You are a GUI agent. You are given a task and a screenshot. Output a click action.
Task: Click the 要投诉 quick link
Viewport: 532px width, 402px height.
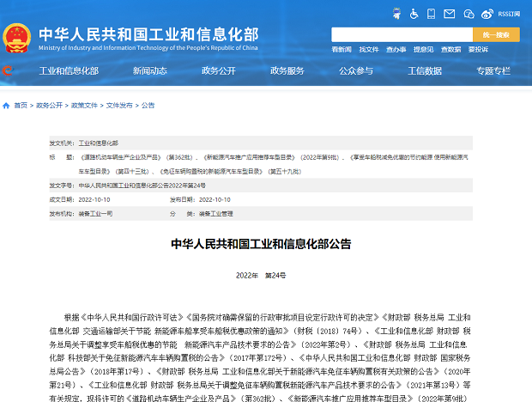point(478,50)
